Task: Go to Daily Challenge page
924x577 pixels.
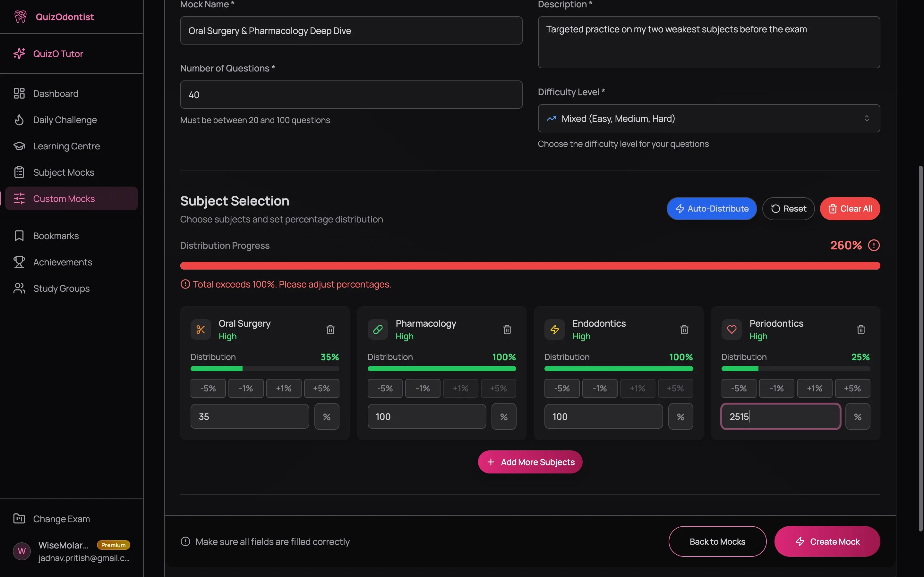Action: click(65, 120)
